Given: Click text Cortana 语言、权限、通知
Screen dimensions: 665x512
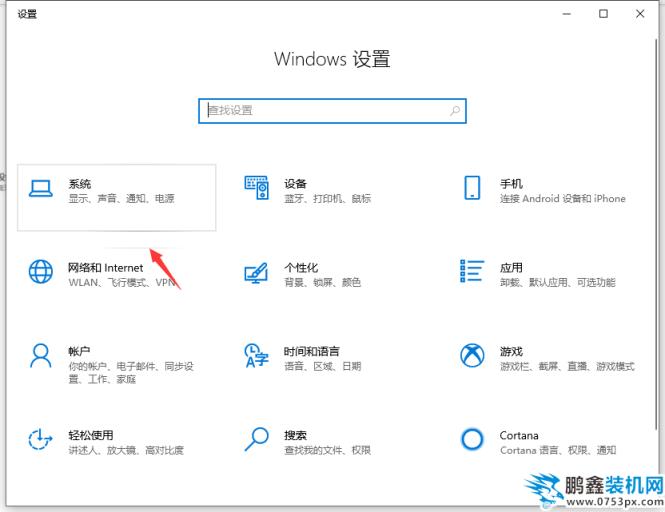Looking at the screenshot, I should (558, 450).
